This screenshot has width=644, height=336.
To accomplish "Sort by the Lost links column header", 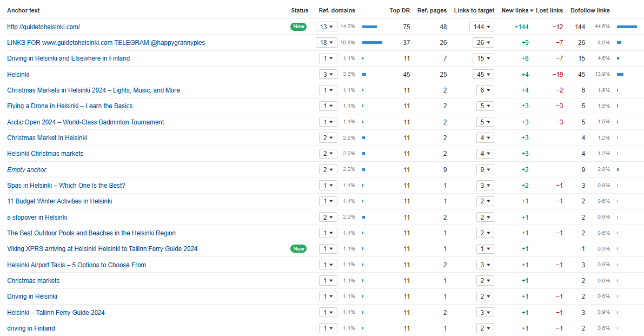I will 549,10.
